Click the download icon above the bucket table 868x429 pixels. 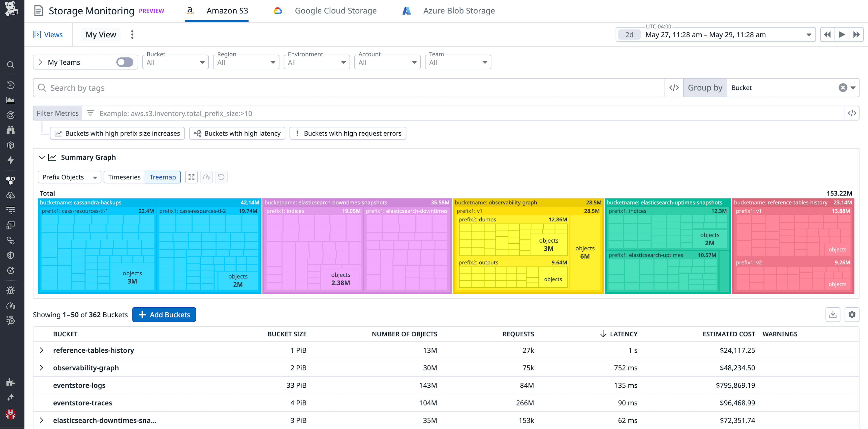coord(833,315)
